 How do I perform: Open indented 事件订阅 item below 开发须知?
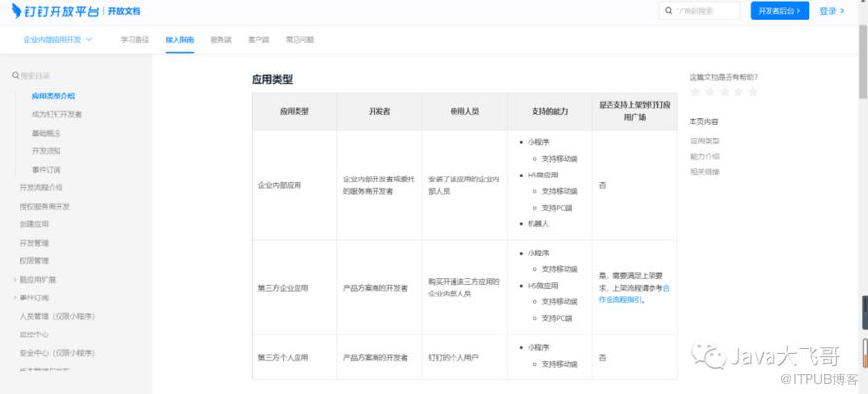click(x=47, y=170)
